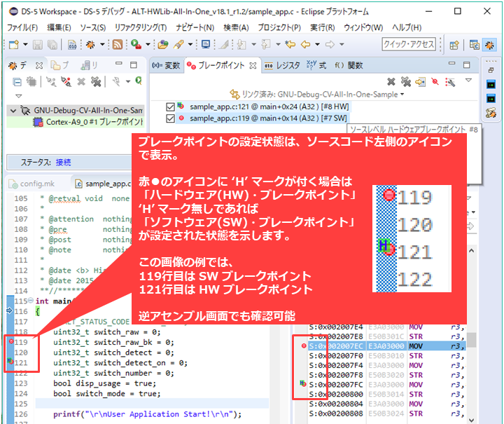Open the Search dropdown arrow

190,44
